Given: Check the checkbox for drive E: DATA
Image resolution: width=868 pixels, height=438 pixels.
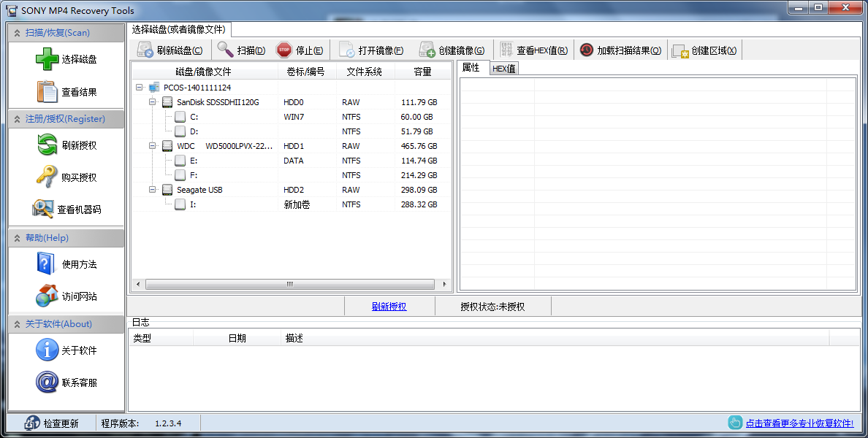Looking at the screenshot, I should click(x=180, y=160).
